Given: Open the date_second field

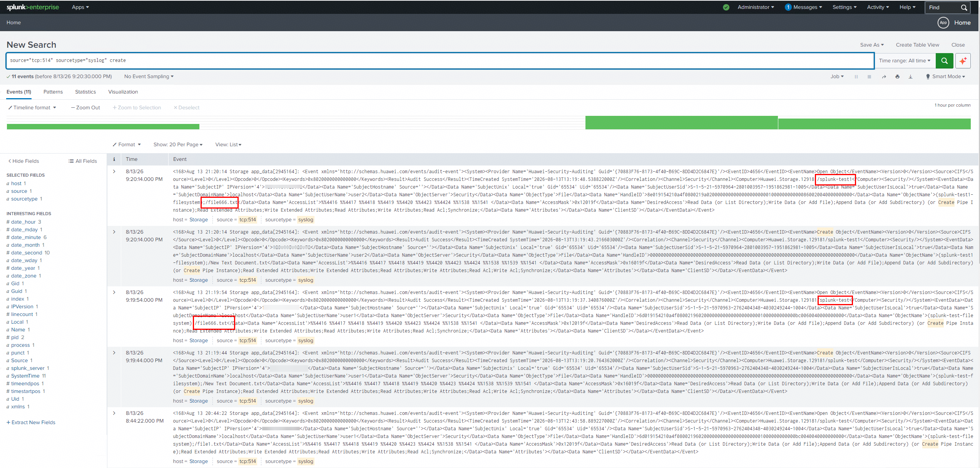Looking at the screenshot, I should pos(28,253).
